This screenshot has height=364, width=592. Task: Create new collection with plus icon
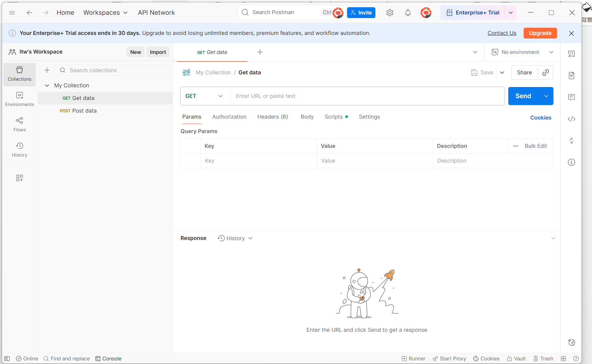click(47, 70)
